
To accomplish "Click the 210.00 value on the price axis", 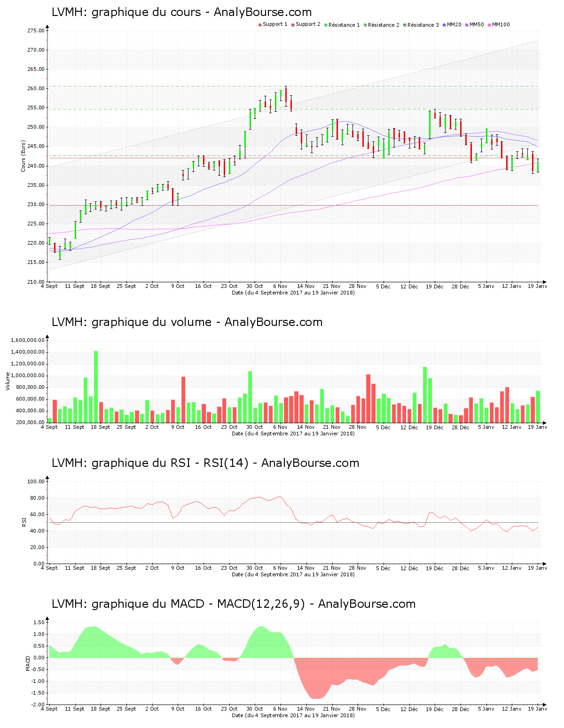I will click(36, 282).
